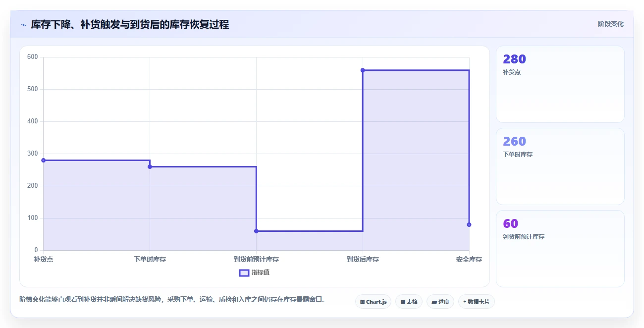Image resolution: width=644 pixels, height=328 pixels.
Task: Click the 200 y-axis tick label
Action: pyautogui.click(x=33, y=186)
